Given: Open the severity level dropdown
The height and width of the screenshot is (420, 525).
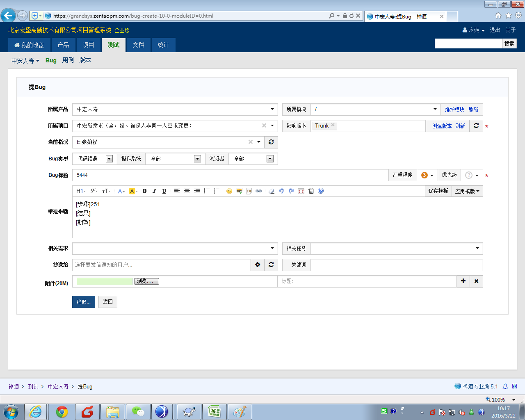Looking at the screenshot, I should (x=427, y=175).
